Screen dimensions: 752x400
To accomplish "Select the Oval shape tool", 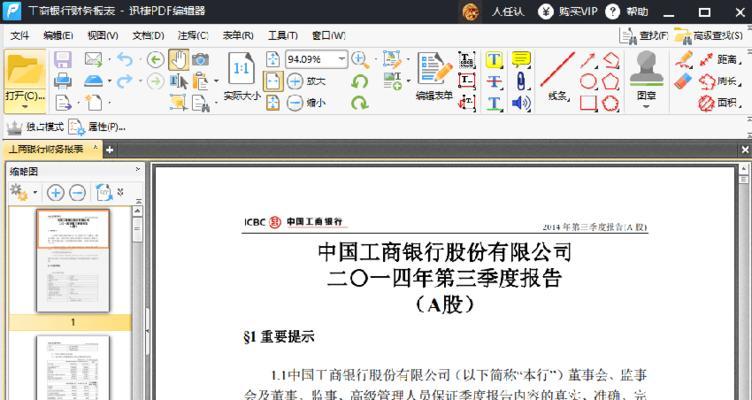I will click(x=588, y=82).
